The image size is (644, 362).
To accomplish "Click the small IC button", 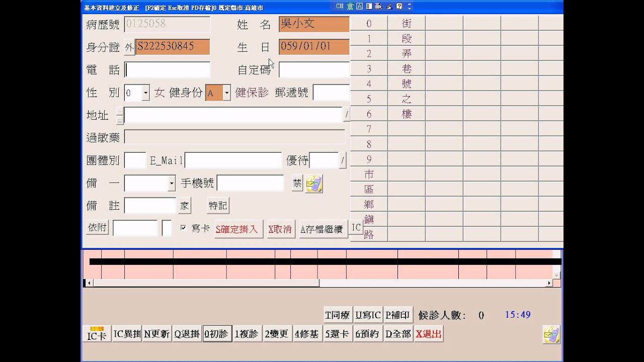I will coord(356,227).
